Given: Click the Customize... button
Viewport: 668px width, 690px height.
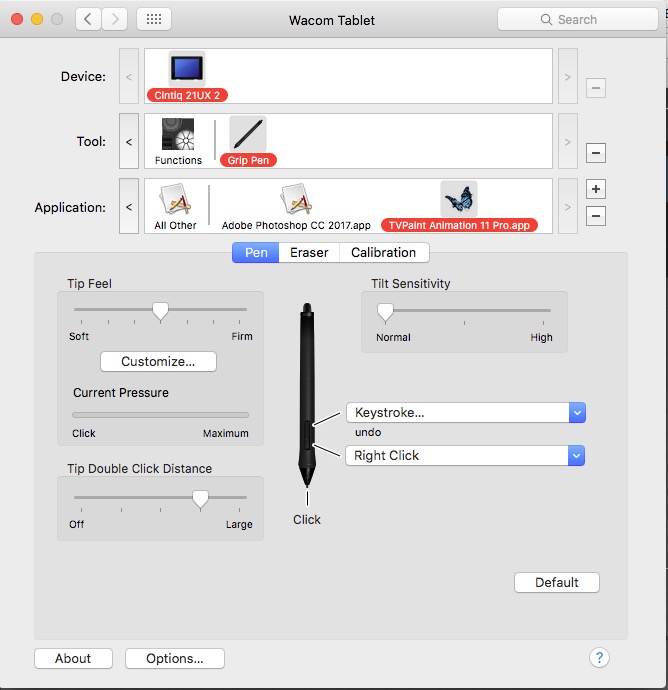Looking at the screenshot, I should (x=158, y=362).
